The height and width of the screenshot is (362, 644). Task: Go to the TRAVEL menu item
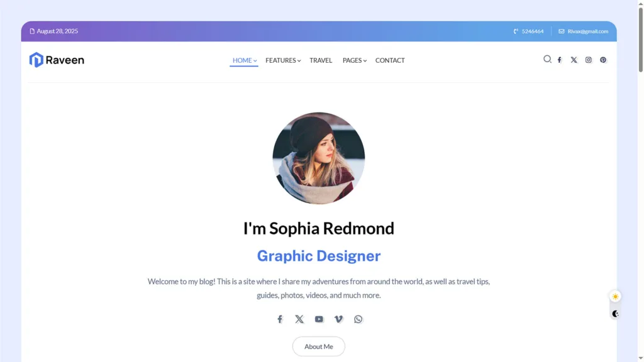(321, 60)
